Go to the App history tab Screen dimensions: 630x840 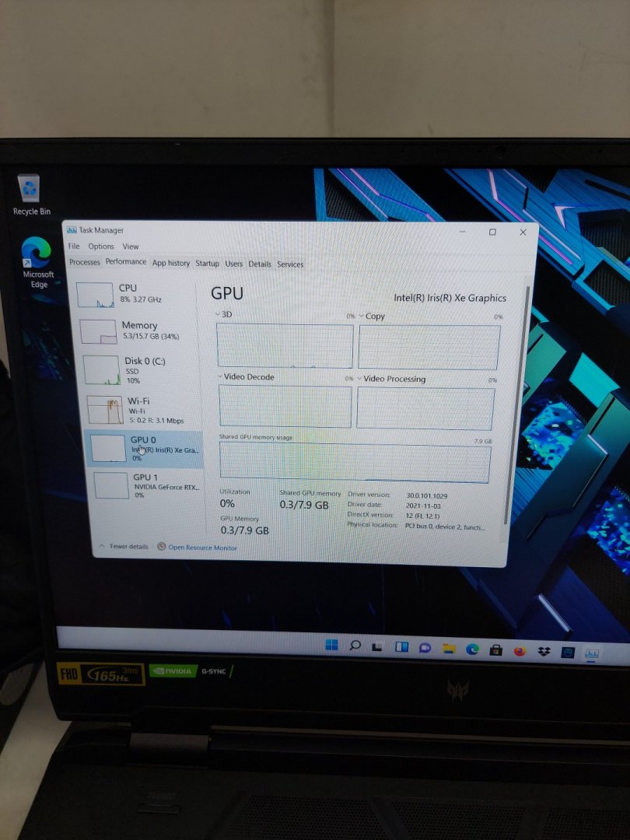tap(171, 263)
